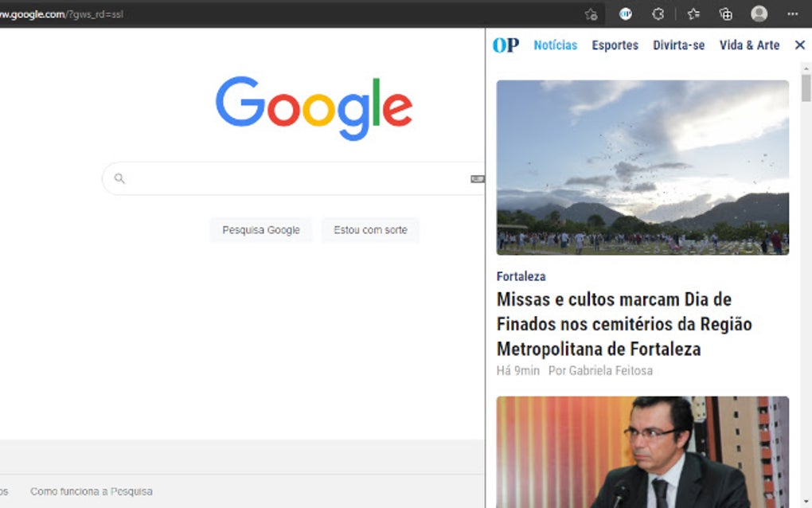Switch to the Esportes tab
The width and height of the screenshot is (812, 508).
click(x=615, y=45)
